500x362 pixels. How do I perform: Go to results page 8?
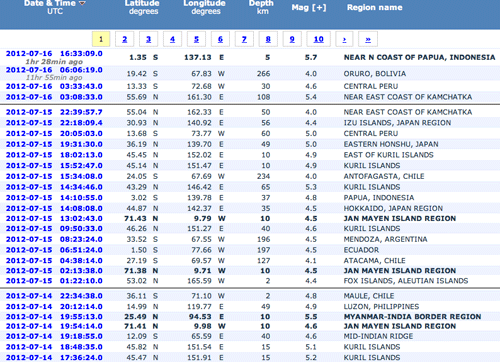click(268, 39)
